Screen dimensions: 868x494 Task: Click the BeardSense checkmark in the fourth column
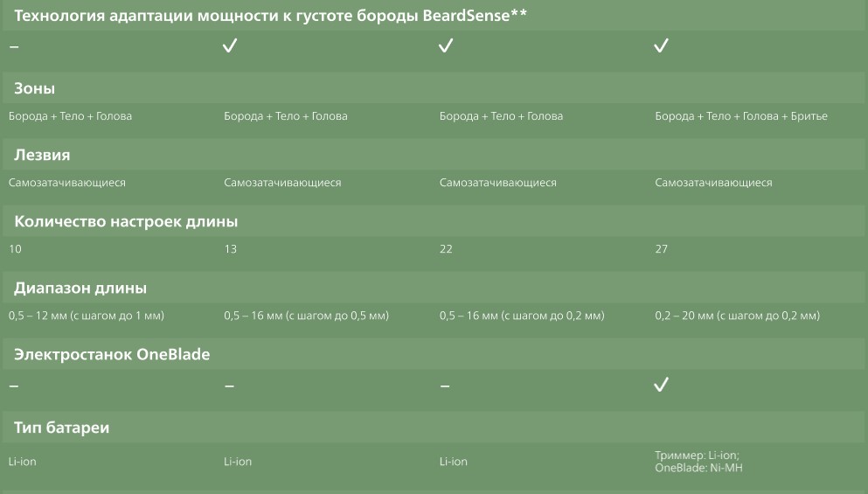click(x=662, y=46)
